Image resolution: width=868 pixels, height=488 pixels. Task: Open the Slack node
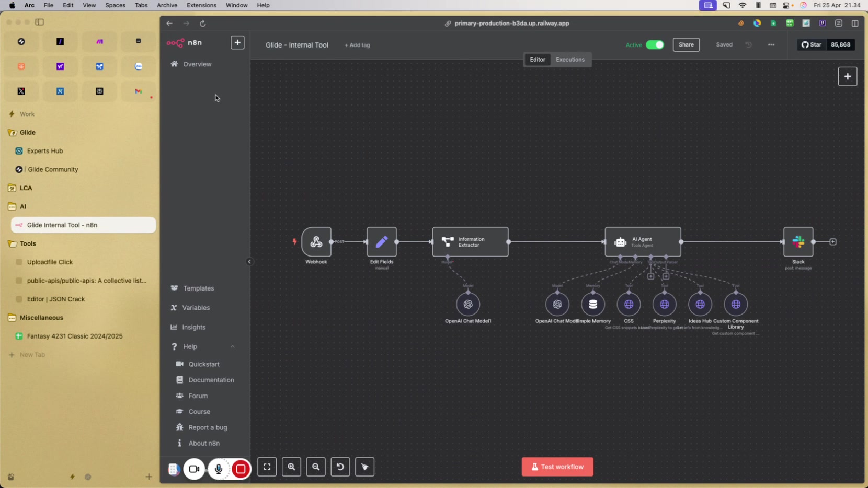[798, 241]
